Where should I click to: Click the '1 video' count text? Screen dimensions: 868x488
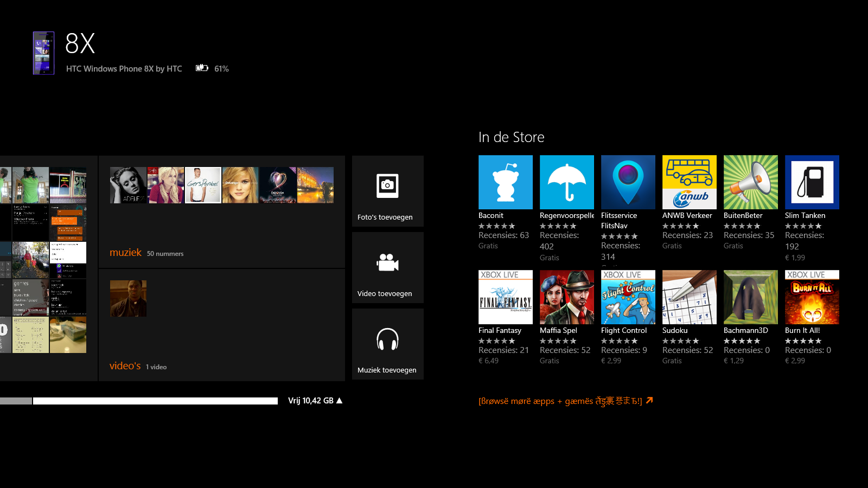[156, 367]
